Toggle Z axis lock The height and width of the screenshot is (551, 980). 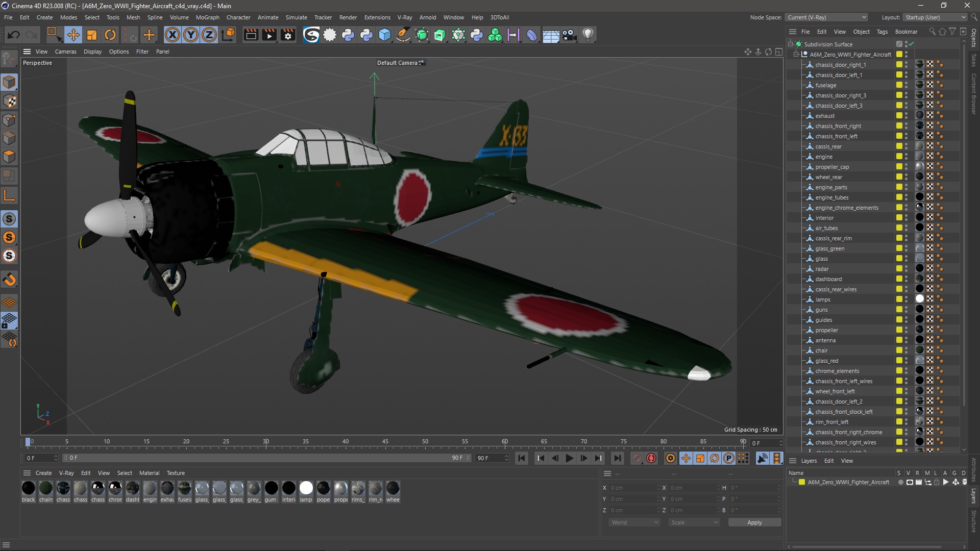click(x=209, y=35)
